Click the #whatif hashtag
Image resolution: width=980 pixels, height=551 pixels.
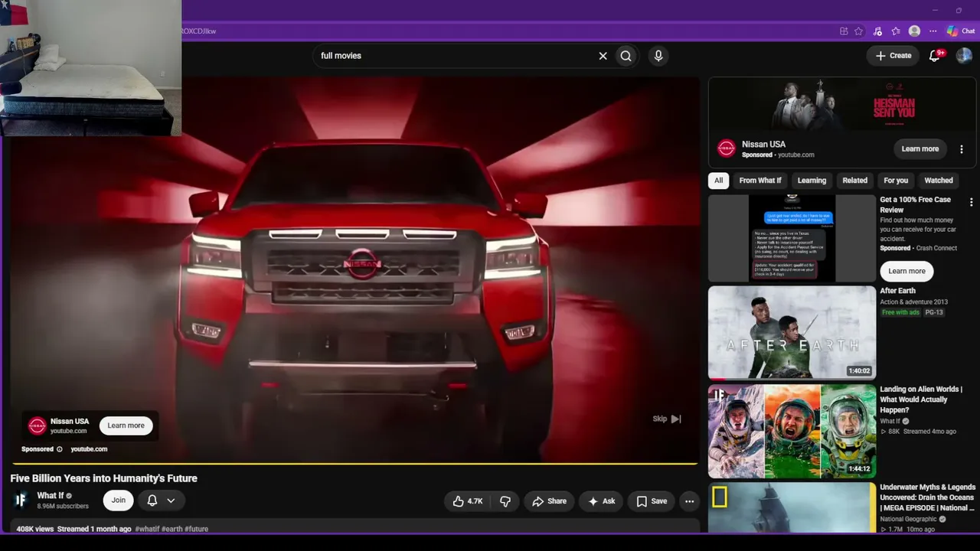(x=147, y=529)
